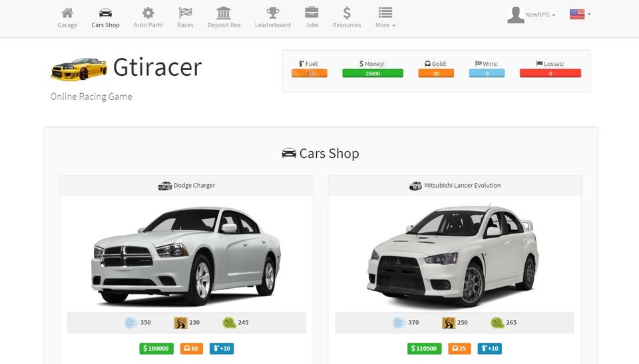This screenshot has height=364, width=639.
Task: Click the Online Racing Game subtitle
Action: [91, 96]
